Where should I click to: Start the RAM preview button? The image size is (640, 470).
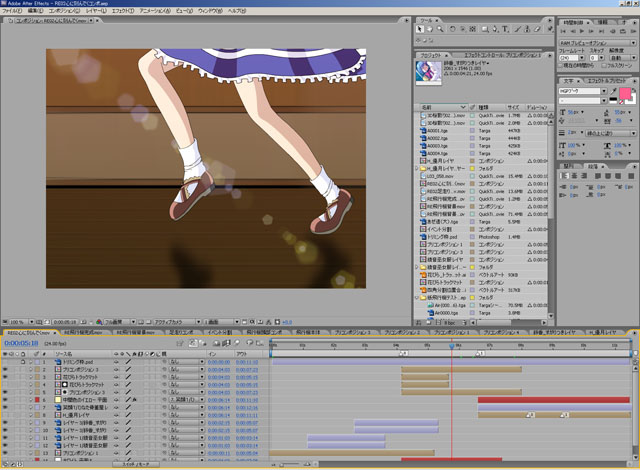pyautogui.click(x=633, y=31)
